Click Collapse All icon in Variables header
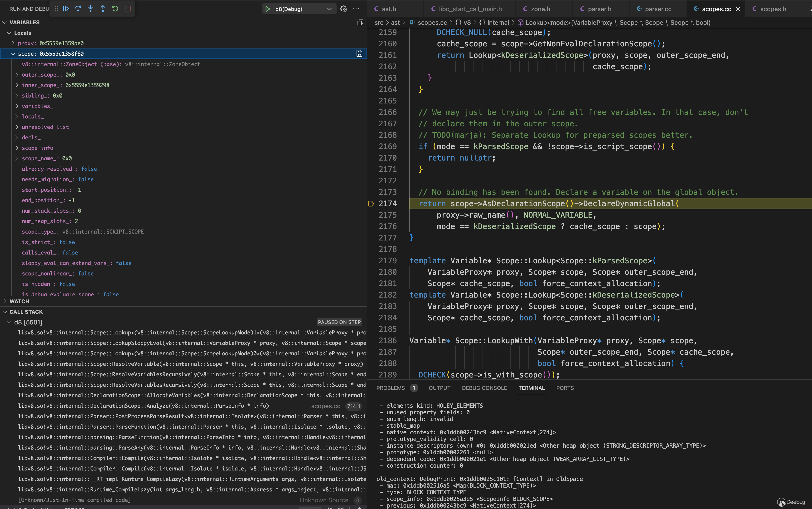812x509 pixels. click(360, 23)
